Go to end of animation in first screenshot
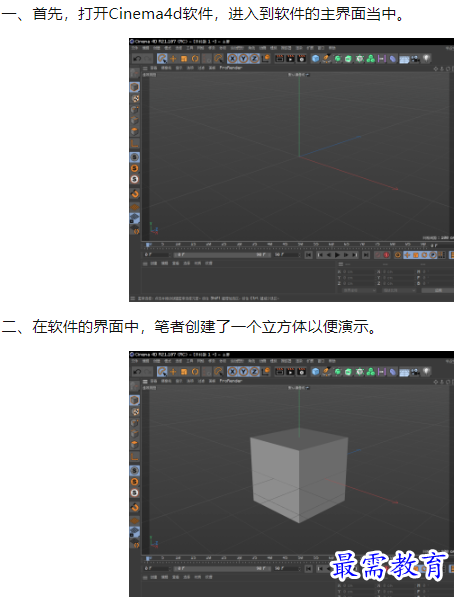Viewport: 454px width, 597px height. 366,255
